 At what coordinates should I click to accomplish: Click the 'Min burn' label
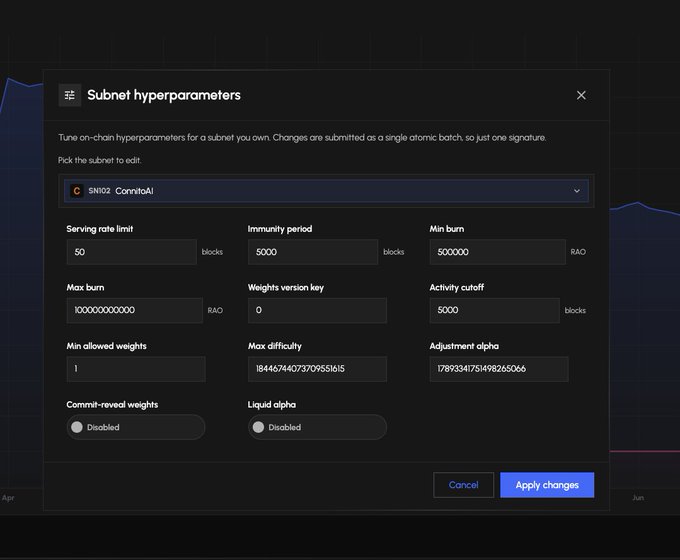pyautogui.click(x=447, y=229)
